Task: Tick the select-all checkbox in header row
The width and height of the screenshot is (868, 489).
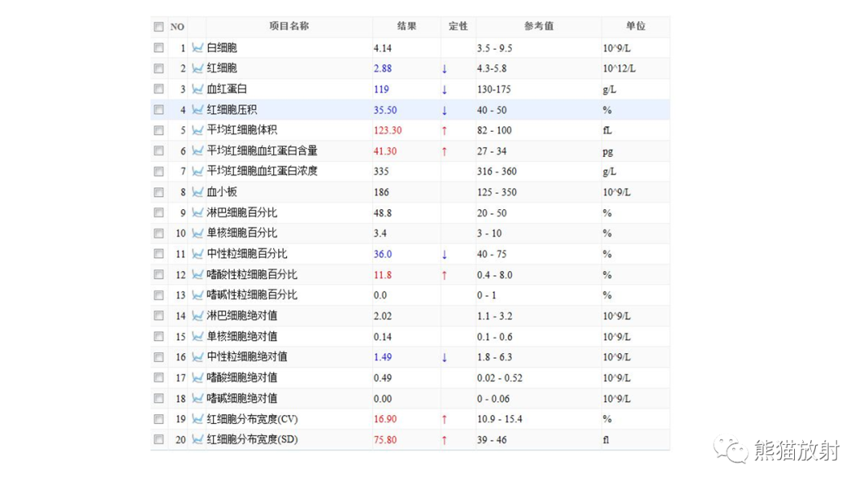Action: tap(159, 27)
